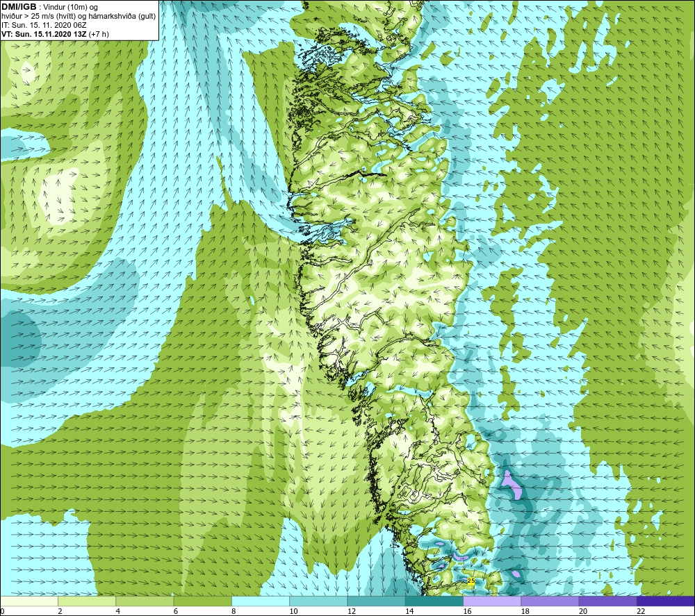Click the legend value 2
Screen dimensions: 695x616
click(60, 611)
